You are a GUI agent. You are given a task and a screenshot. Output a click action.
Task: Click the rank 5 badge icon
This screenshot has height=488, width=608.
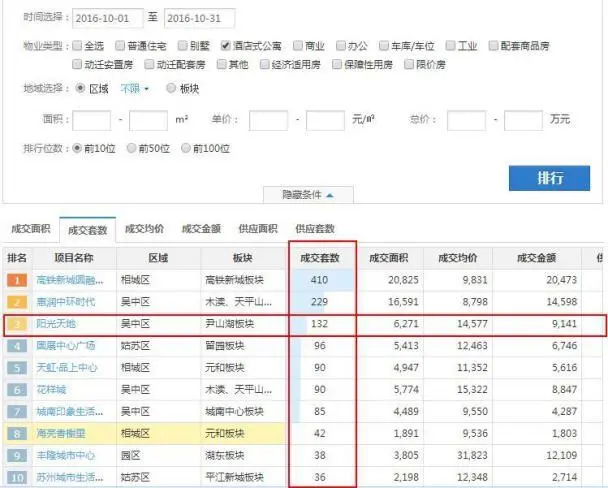click(17, 368)
